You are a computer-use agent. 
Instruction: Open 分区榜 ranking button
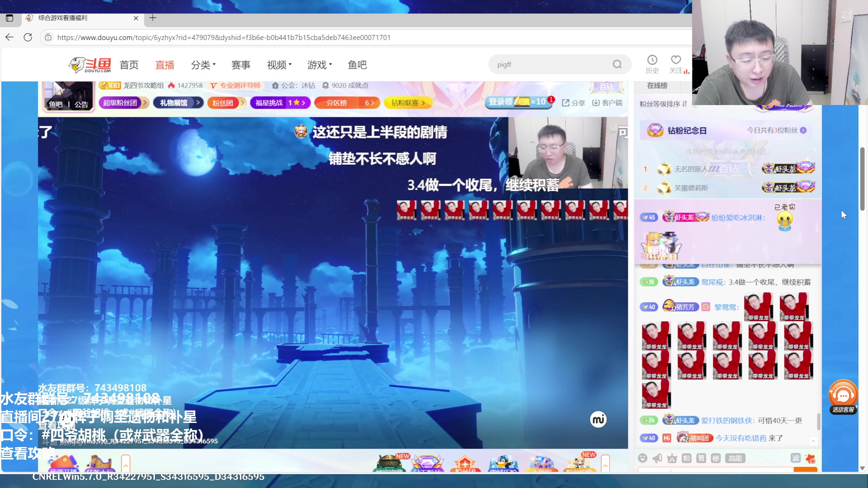pos(347,103)
